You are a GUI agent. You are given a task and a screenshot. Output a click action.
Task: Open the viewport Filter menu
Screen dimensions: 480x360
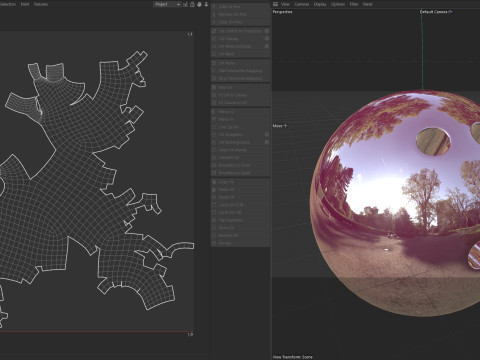coord(354,4)
